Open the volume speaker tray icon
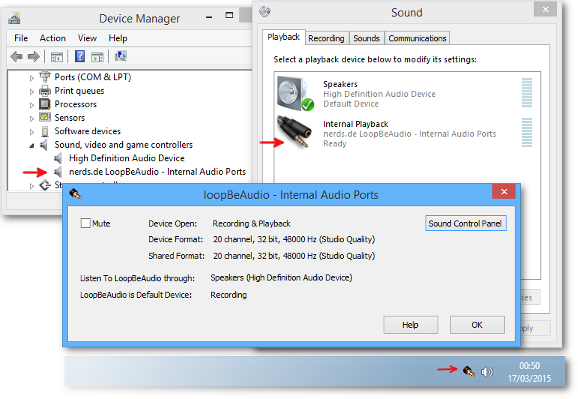 (x=487, y=372)
